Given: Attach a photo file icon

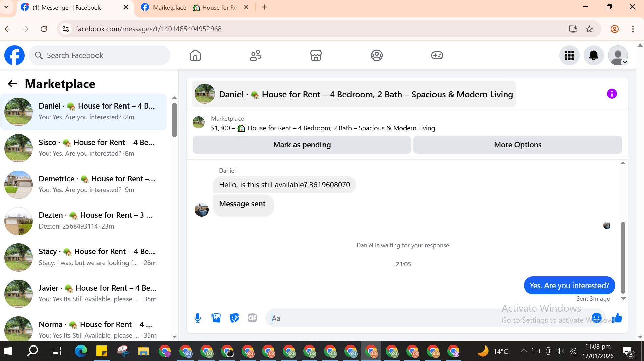Looking at the screenshot, I should [216, 318].
